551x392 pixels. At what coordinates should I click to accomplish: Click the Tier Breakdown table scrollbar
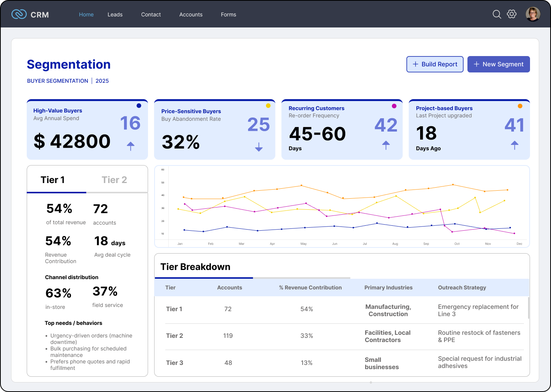click(528, 308)
